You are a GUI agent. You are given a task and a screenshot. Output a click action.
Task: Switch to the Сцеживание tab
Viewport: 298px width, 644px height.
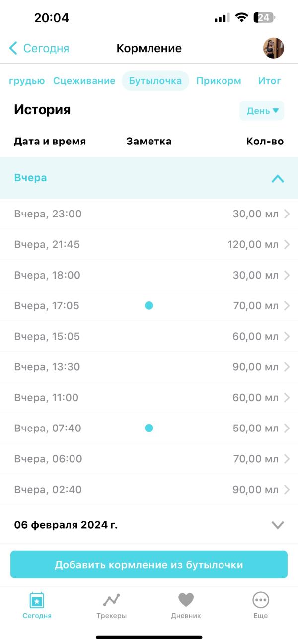point(84,81)
